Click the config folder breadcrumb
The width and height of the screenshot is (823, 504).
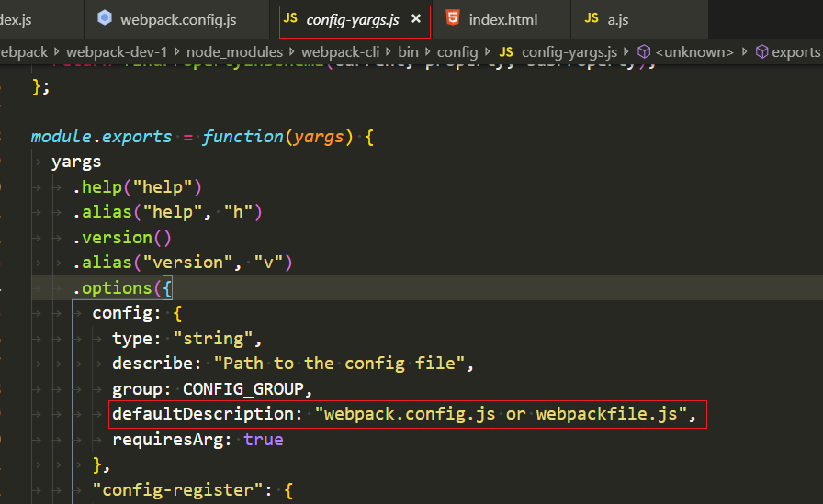click(x=457, y=52)
